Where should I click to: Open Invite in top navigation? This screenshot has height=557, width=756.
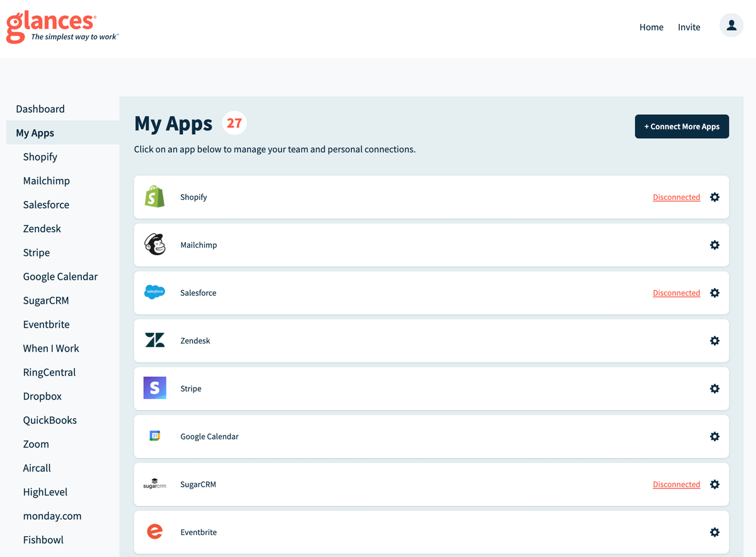pos(689,27)
